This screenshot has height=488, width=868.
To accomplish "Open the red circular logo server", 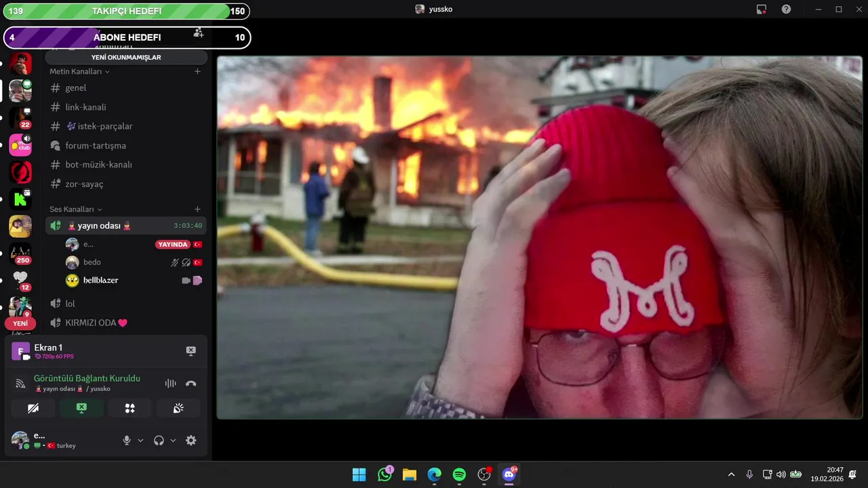I will (x=20, y=172).
